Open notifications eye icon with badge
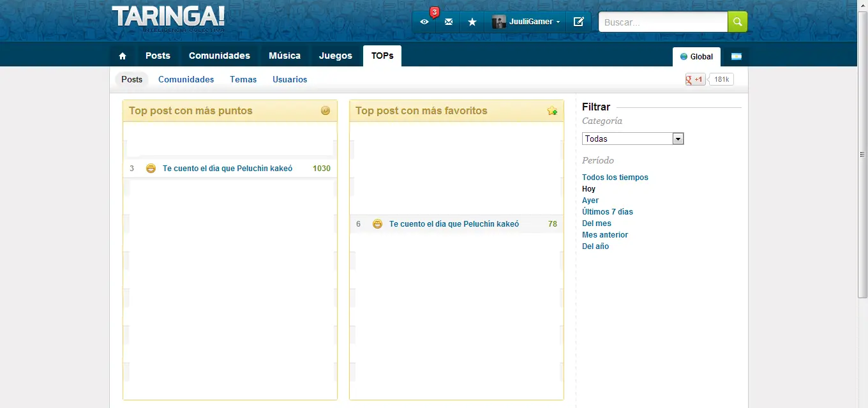 pyautogui.click(x=424, y=22)
